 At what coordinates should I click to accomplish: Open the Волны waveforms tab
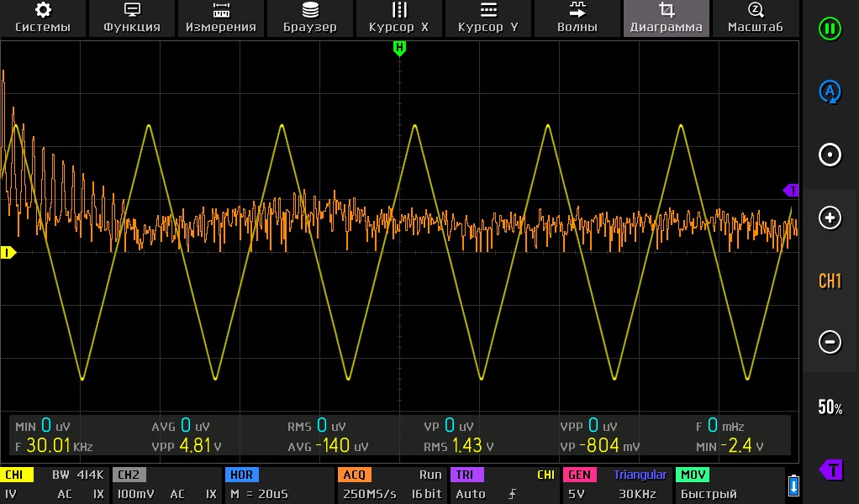(x=577, y=18)
